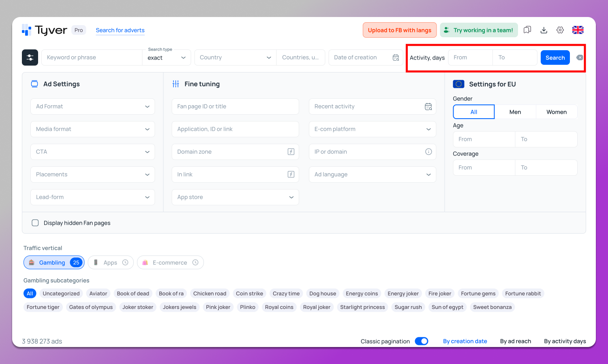
Task: Open settings gear icon
Action: (x=560, y=30)
